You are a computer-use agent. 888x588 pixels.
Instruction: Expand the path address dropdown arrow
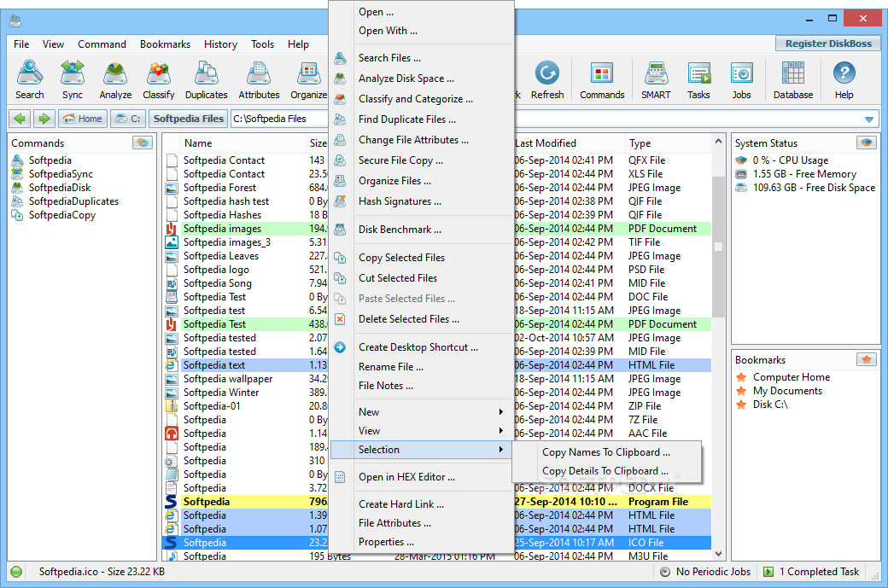click(x=869, y=119)
